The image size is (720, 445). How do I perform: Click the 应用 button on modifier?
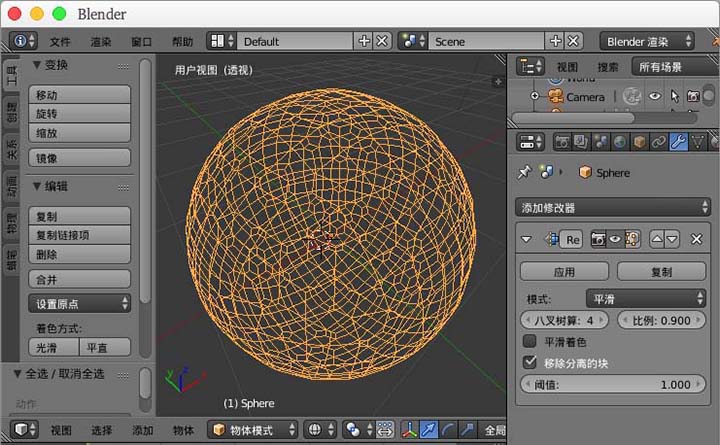pos(564,271)
